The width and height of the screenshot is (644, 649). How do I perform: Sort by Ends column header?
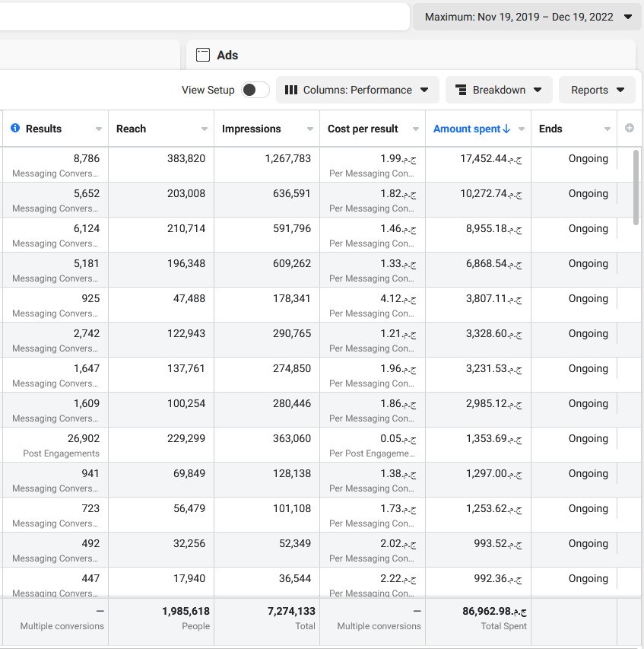[550, 129]
